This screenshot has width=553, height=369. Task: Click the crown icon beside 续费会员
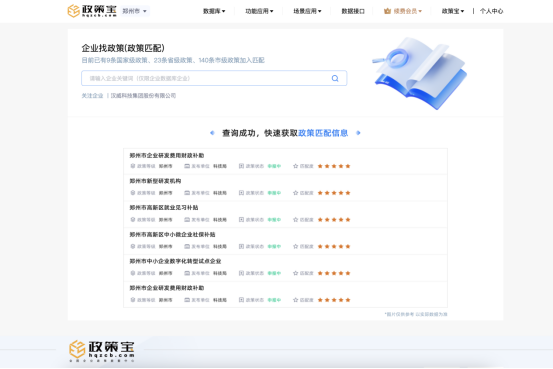coord(387,11)
